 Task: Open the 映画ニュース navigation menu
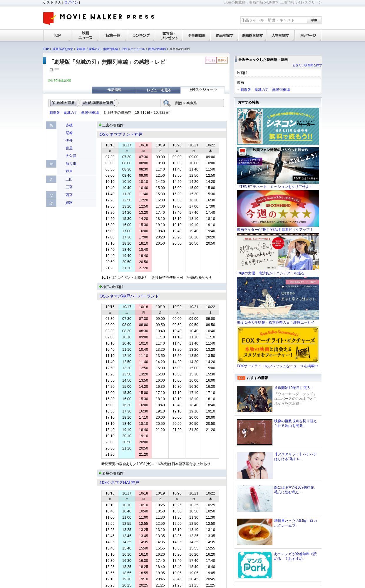pyautogui.click(x=85, y=35)
